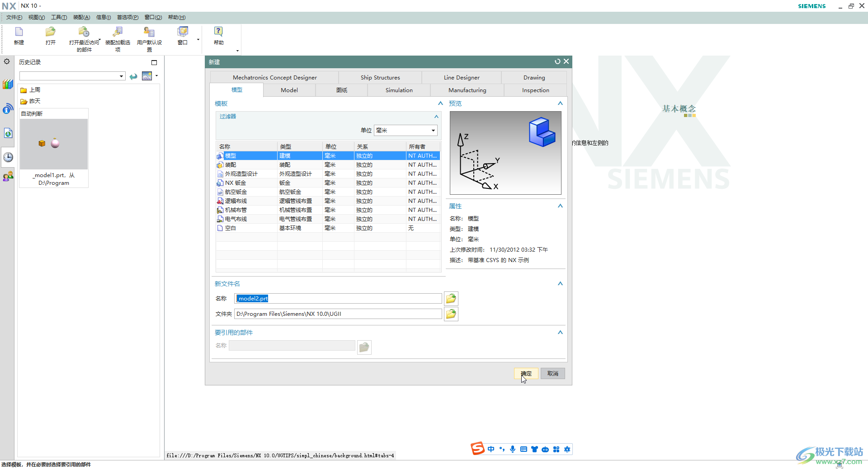Switch to the Simulation tab

point(399,90)
